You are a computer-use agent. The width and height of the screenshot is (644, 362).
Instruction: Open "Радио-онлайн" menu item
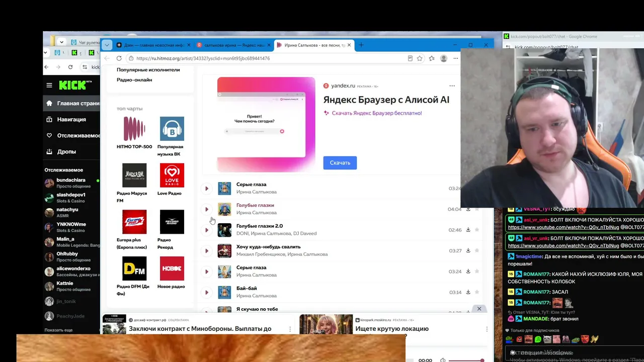coord(134,79)
